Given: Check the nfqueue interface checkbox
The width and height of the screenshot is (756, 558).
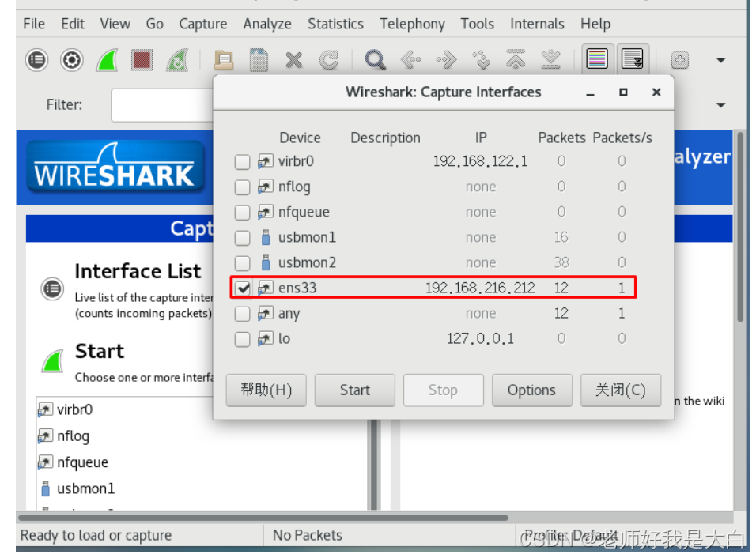Looking at the screenshot, I should [x=242, y=213].
